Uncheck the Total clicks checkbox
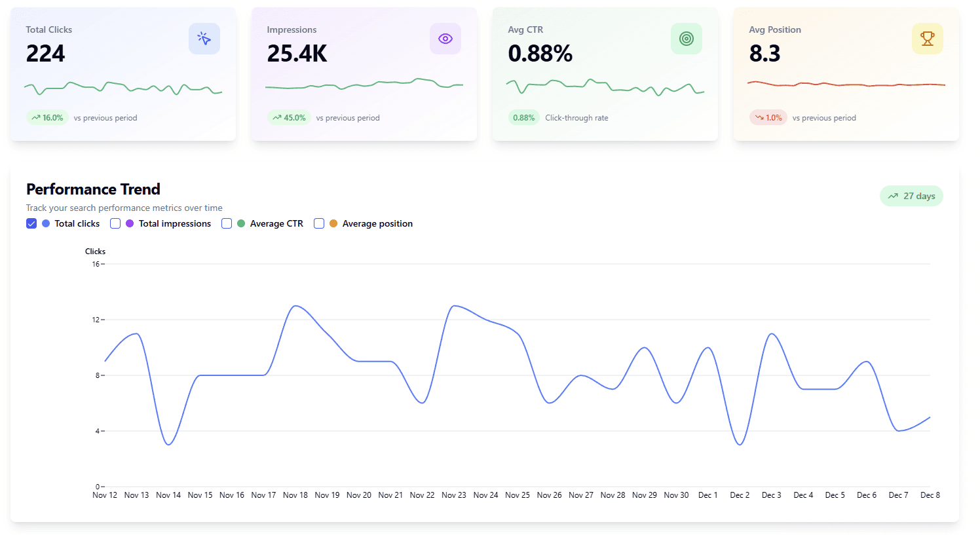Viewport: 980px width, 545px height. click(31, 223)
